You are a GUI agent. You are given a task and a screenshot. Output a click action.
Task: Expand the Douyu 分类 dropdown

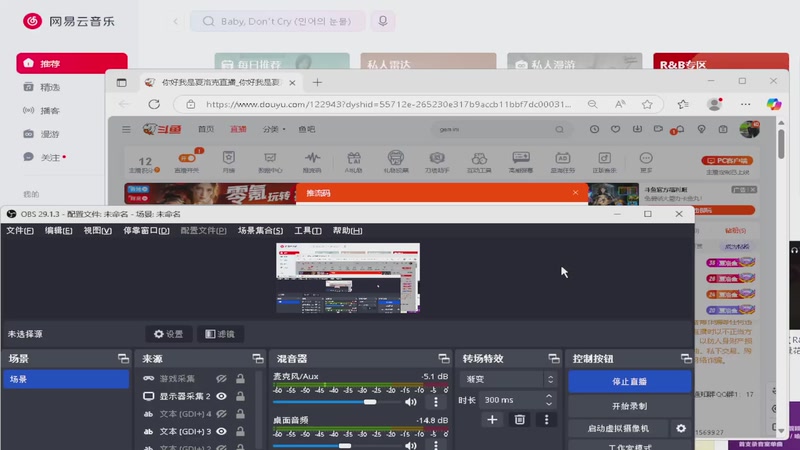pyautogui.click(x=274, y=130)
